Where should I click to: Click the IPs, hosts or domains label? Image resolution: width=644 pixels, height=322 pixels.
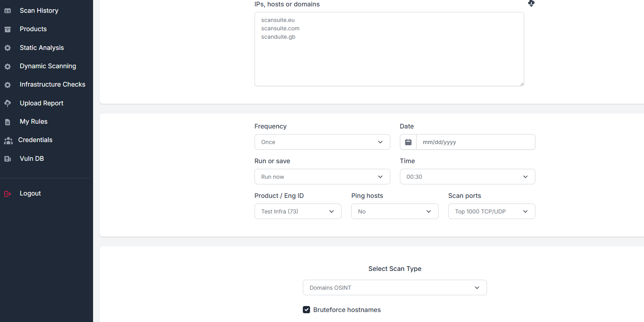(x=287, y=4)
